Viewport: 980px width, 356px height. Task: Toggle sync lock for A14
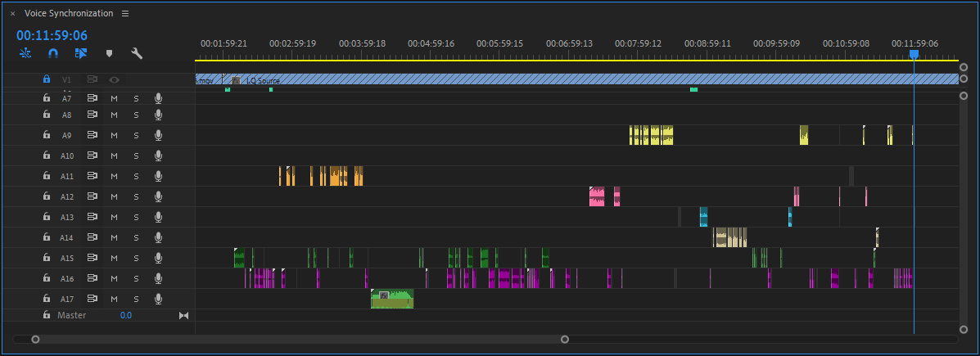pos(93,237)
